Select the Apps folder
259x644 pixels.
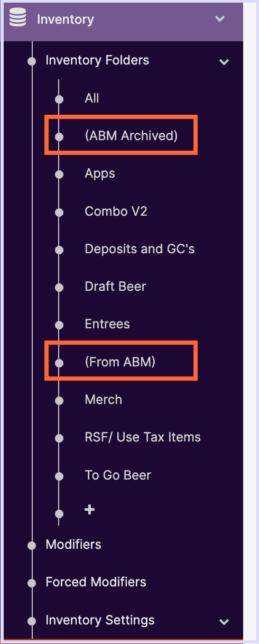[x=100, y=173]
